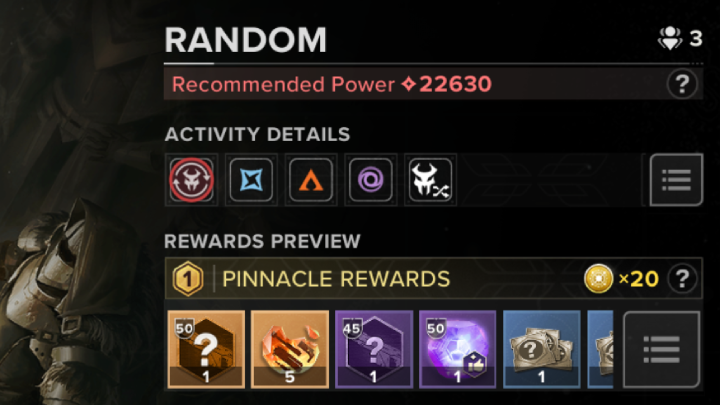Select the purple legendary 45 mystery reward
Image resolution: width=720 pixels, height=405 pixels.
click(x=374, y=349)
